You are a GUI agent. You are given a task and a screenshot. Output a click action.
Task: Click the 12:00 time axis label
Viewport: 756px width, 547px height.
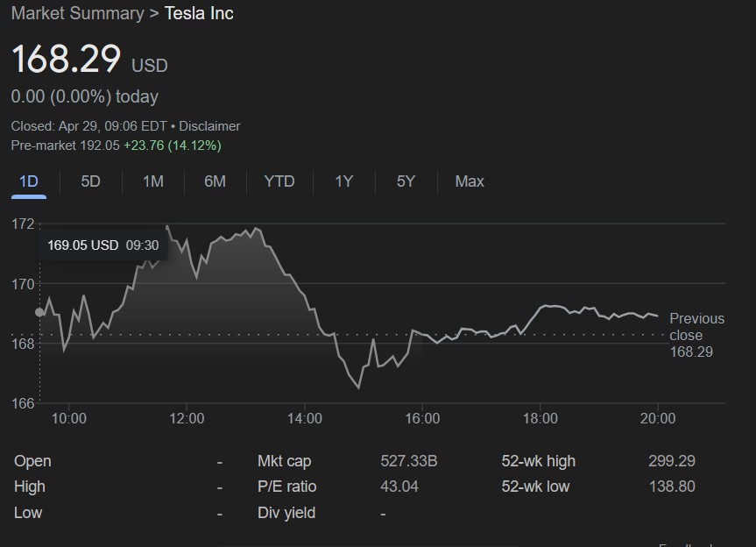(x=187, y=418)
